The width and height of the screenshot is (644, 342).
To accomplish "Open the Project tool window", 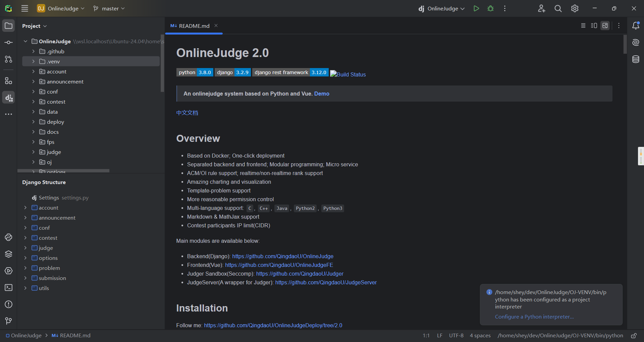I will [x=9, y=26].
